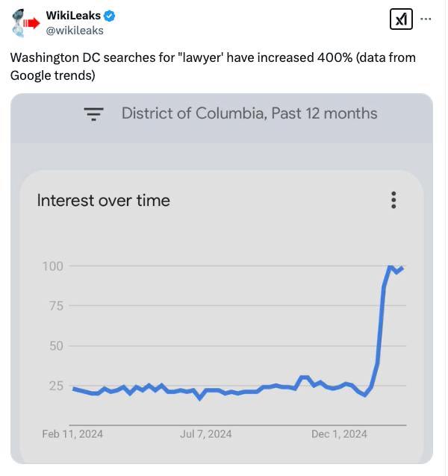
Task: Click the flat section of the blue trend line
Action: point(224,391)
